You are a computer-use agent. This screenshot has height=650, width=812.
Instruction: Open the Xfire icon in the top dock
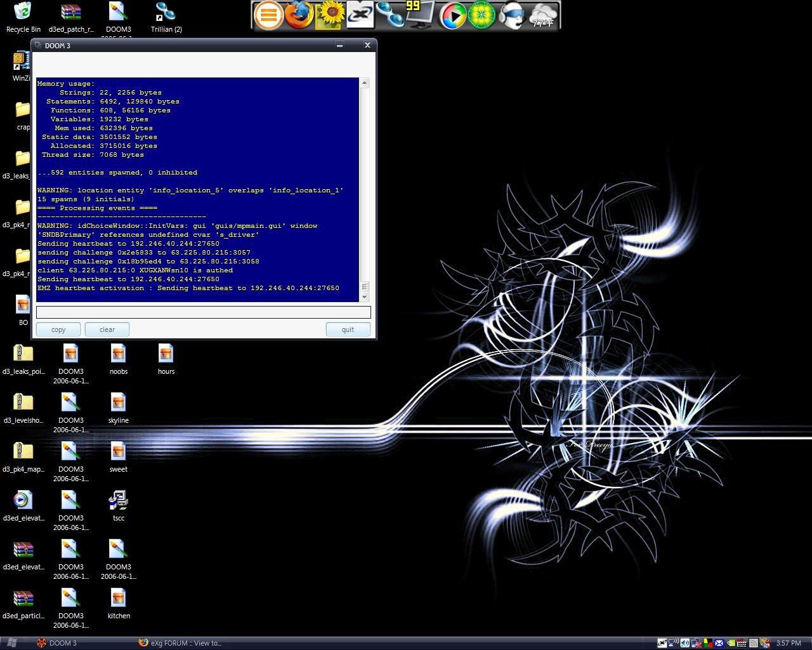pyautogui.click(x=360, y=15)
